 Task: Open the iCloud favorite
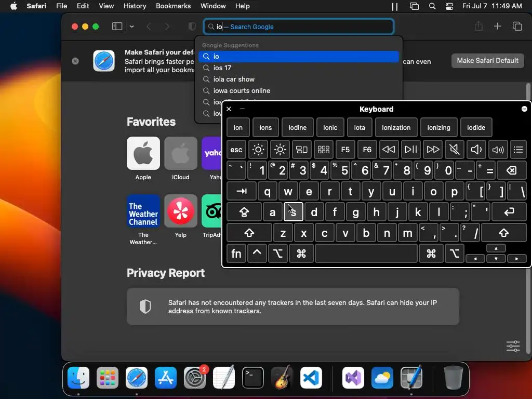pyautogui.click(x=180, y=153)
